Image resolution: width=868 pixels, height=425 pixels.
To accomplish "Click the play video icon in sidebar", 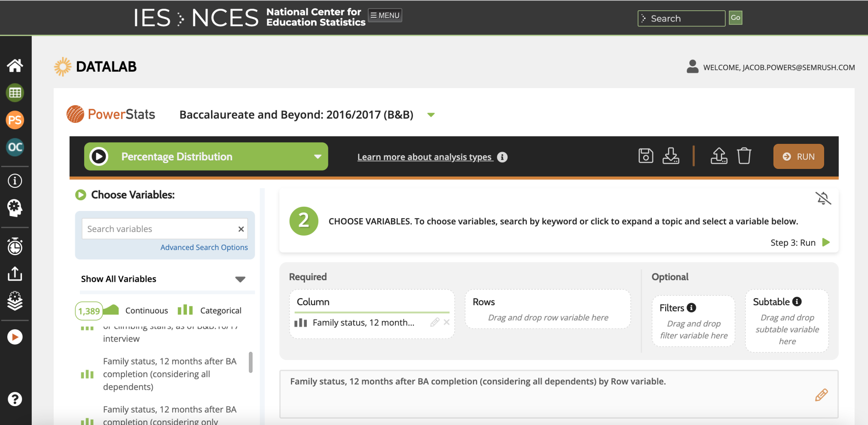I will (x=15, y=337).
